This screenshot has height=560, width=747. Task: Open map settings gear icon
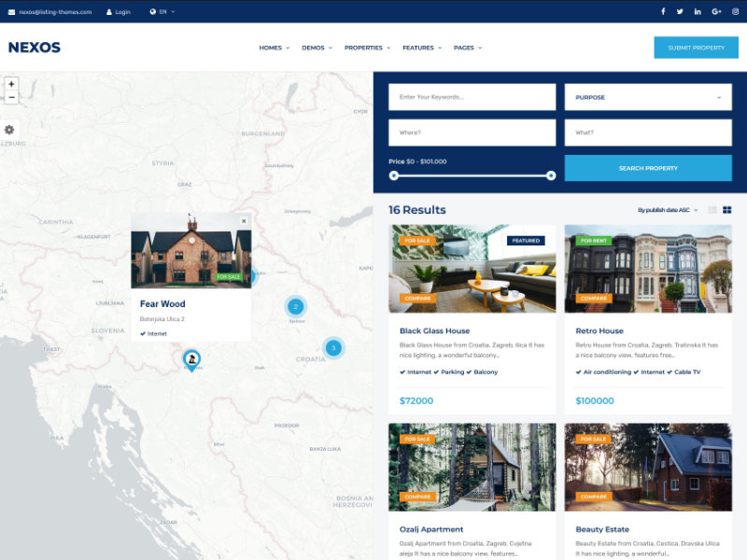point(9,130)
